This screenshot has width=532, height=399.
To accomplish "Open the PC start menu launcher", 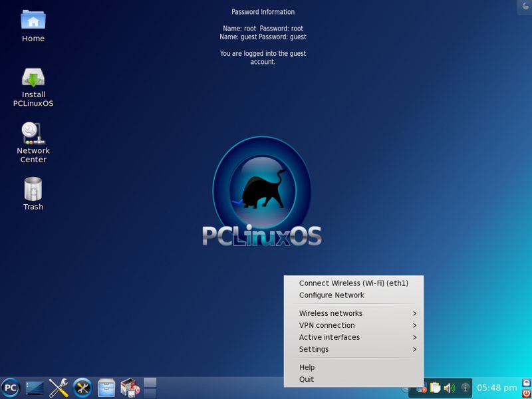I will (x=10, y=388).
